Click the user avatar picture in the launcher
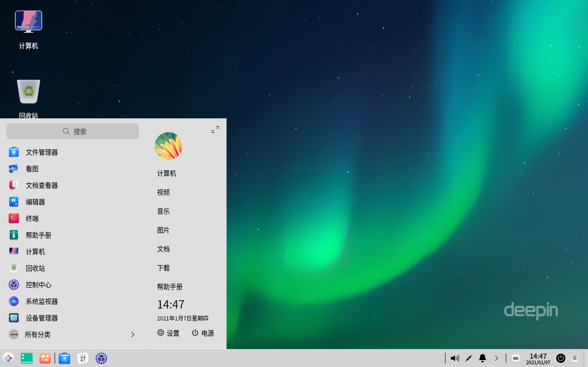 pyautogui.click(x=169, y=146)
